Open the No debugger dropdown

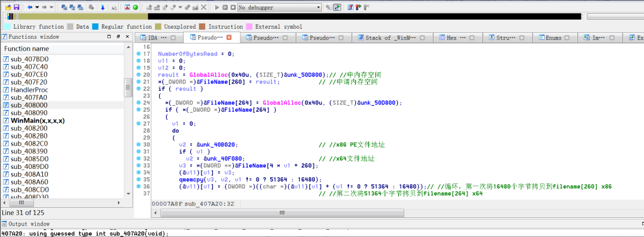pyautogui.click(x=279, y=7)
